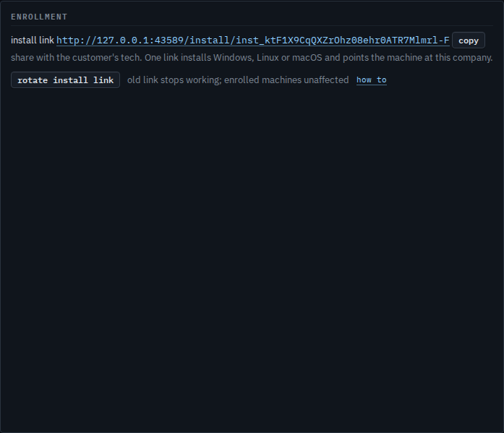The width and height of the screenshot is (504, 433).
Task: Select "old link stops working" note text
Action: tap(238, 80)
